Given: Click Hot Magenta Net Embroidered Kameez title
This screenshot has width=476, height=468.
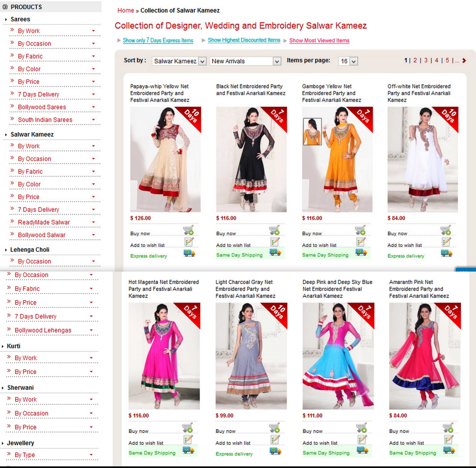Looking at the screenshot, I should [x=163, y=289].
